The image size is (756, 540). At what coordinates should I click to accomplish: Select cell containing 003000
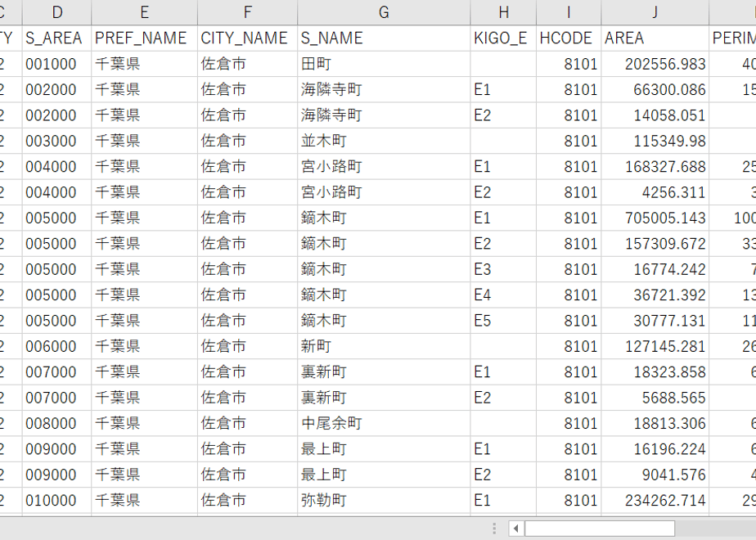[57, 141]
